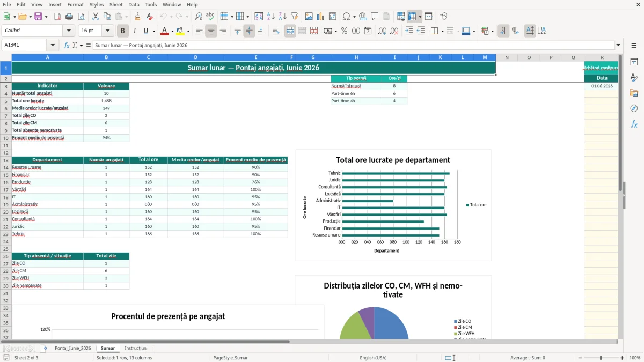Open Function Wizard fx icon

click(67, 45)
